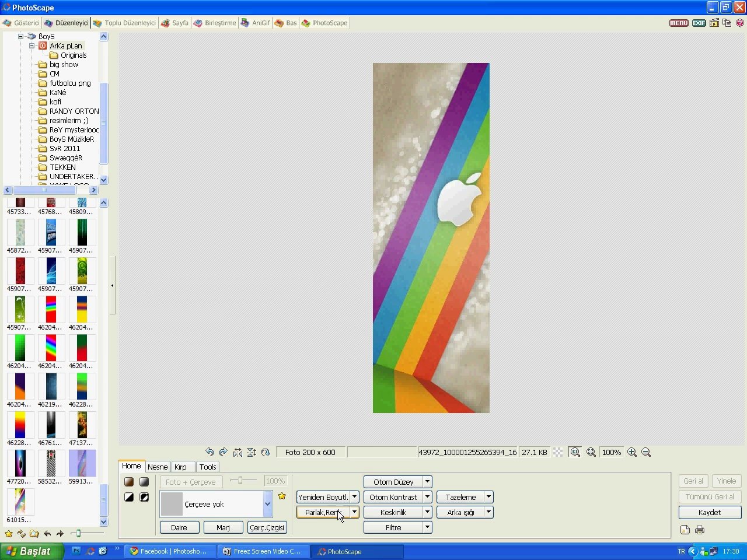Image resolution: width=747 pixels, height=560 pixels.
Task: Switch to Facebook Chrome taskbar window
Action: 169,551
